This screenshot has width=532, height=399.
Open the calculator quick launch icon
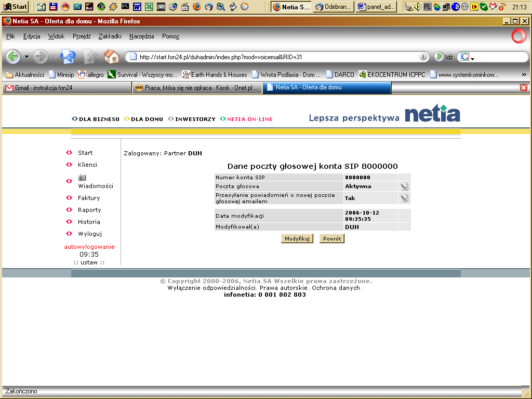77,6
